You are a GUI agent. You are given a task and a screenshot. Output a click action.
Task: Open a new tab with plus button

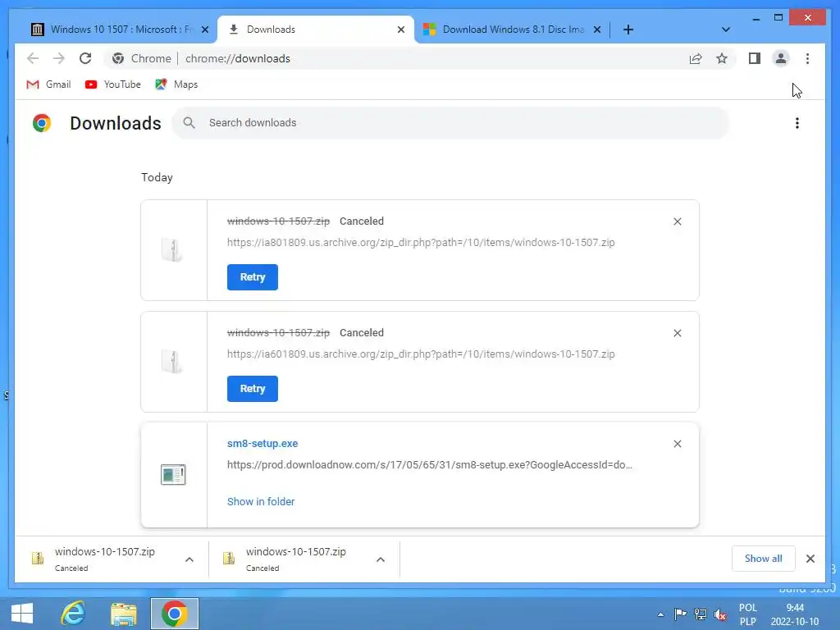[x=628, y=30]
